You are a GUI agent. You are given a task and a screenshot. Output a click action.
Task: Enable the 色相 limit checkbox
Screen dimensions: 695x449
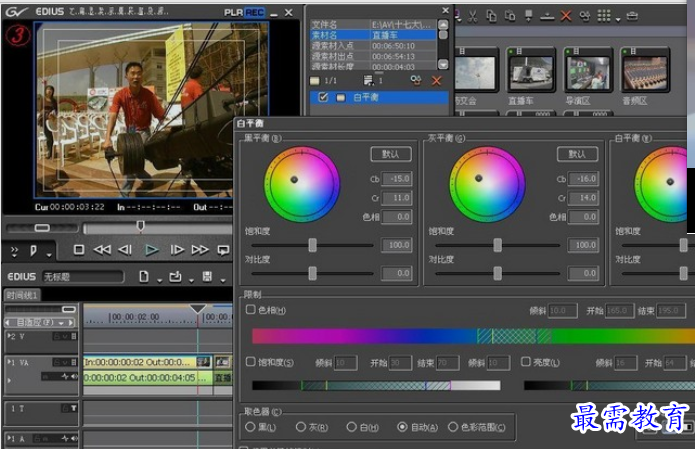point(251,310)
